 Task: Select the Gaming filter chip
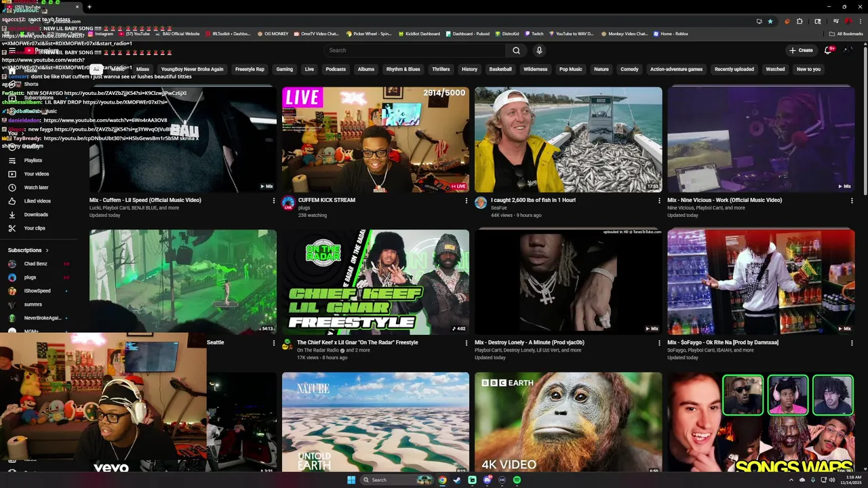point(284,69)
